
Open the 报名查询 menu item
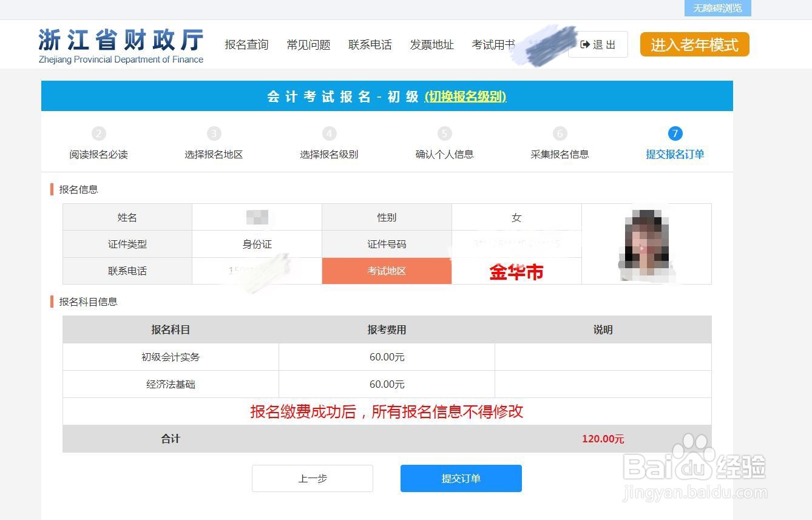[x=246, y=44]
